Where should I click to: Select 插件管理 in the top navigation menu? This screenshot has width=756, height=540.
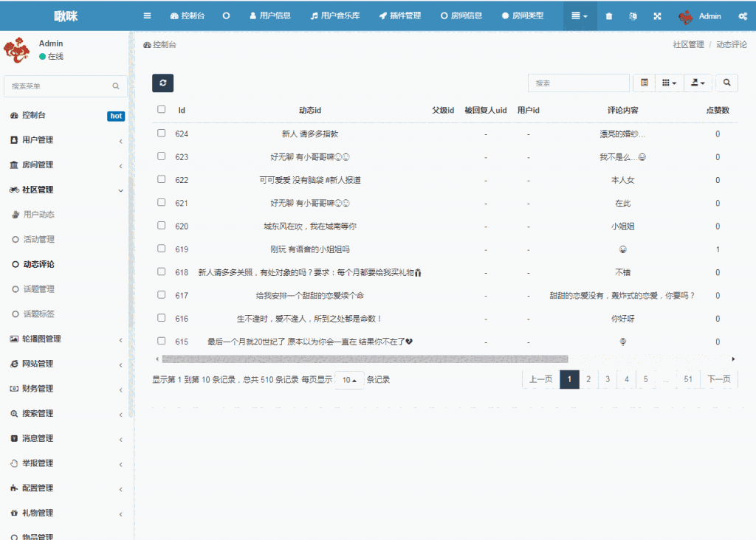tap(399, 15)
